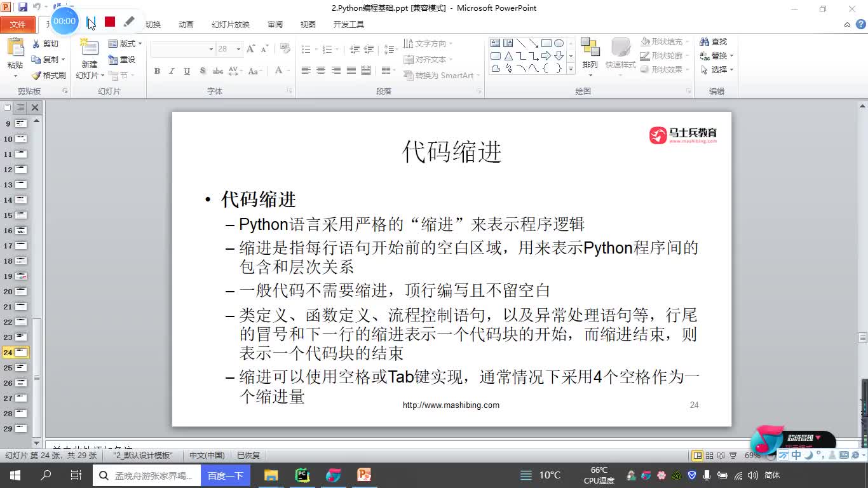Click the taskbar search input box

pos(147,475)
